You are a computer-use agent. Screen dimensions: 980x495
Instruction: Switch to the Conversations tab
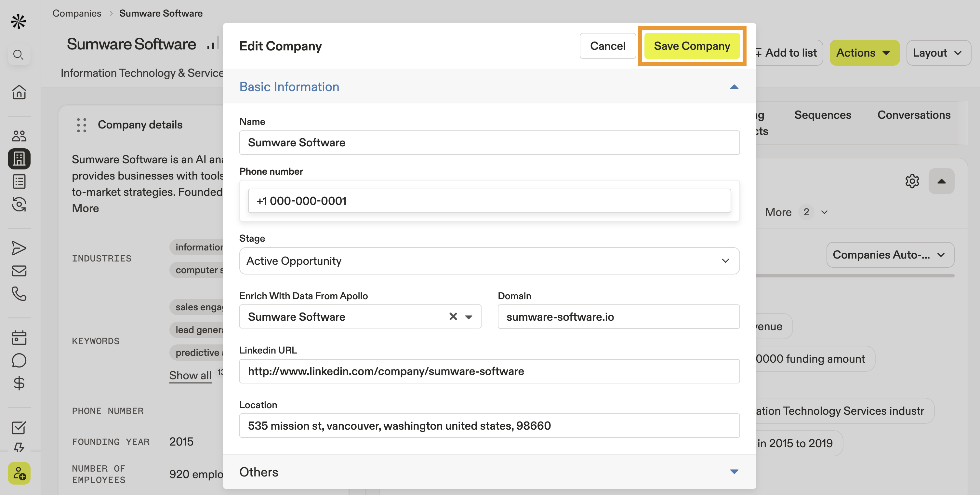pos(913,115)
